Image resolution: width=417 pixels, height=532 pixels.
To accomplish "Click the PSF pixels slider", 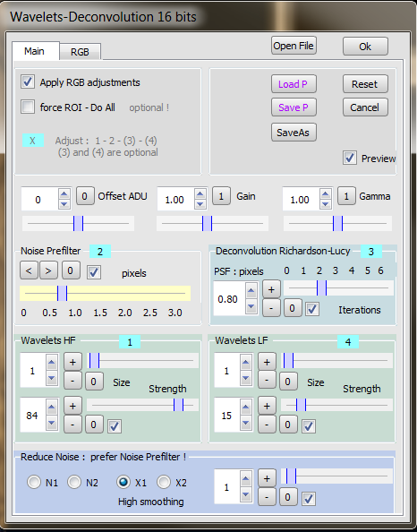I will [x=338, y=288].
